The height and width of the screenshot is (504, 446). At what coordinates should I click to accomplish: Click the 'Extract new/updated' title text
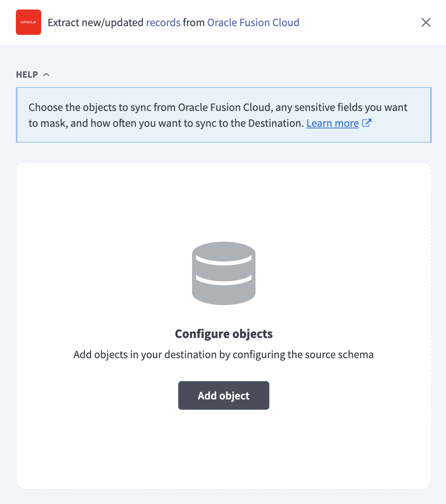(x=95, y=23)
